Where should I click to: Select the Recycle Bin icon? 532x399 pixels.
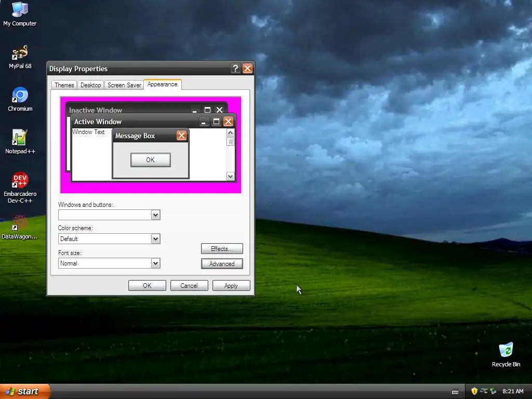click(x=506, y=355)
